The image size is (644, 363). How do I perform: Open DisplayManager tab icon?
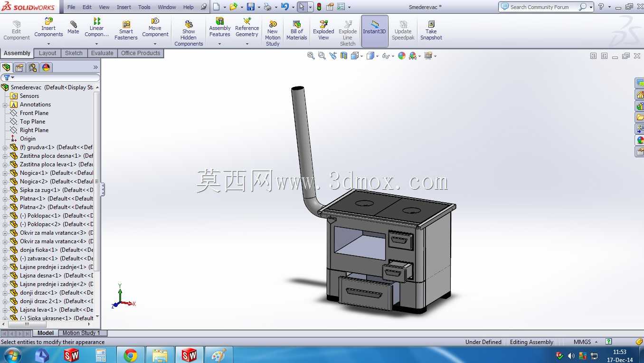click(x=46, y=67)
